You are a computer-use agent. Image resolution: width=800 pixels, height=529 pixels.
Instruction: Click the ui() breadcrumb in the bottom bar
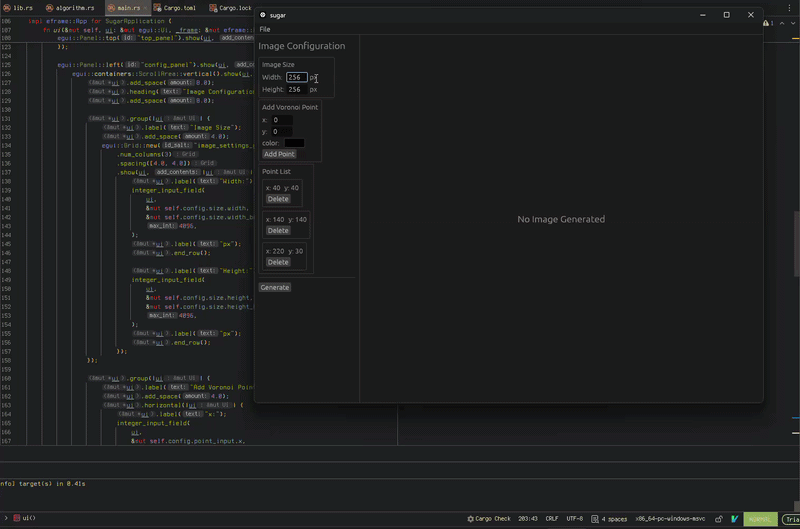tap(24, 518)
